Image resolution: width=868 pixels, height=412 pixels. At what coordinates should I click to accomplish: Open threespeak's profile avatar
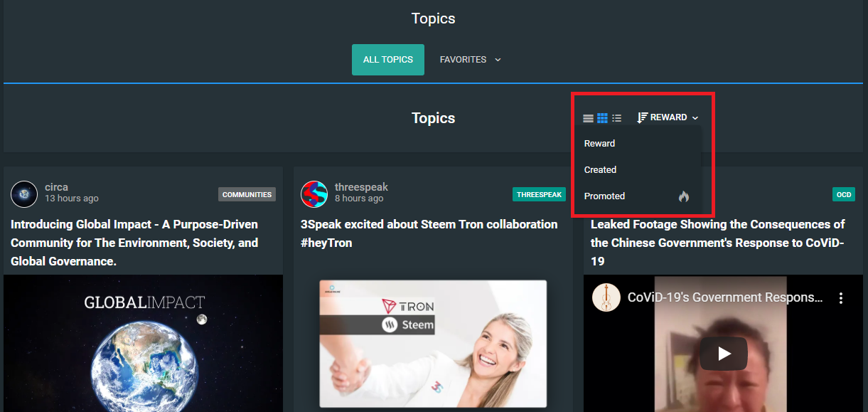(314, 194)
